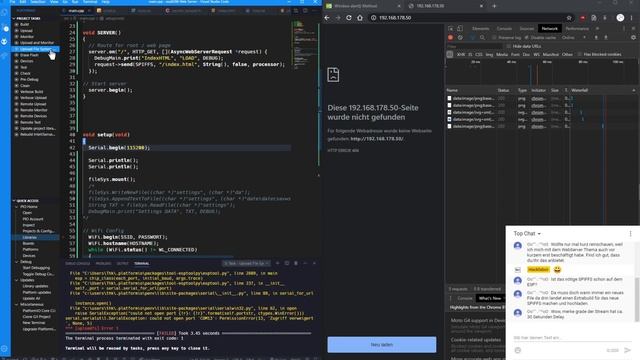Enable the Disable cache checkbox
Viewport: 640px width, 360px height.
[527, 38]
